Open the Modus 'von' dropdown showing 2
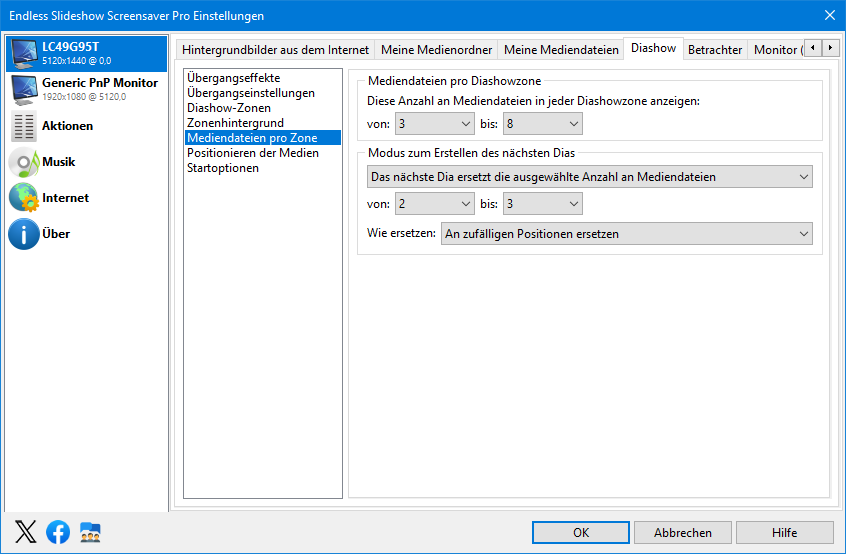 coord(434,204)
